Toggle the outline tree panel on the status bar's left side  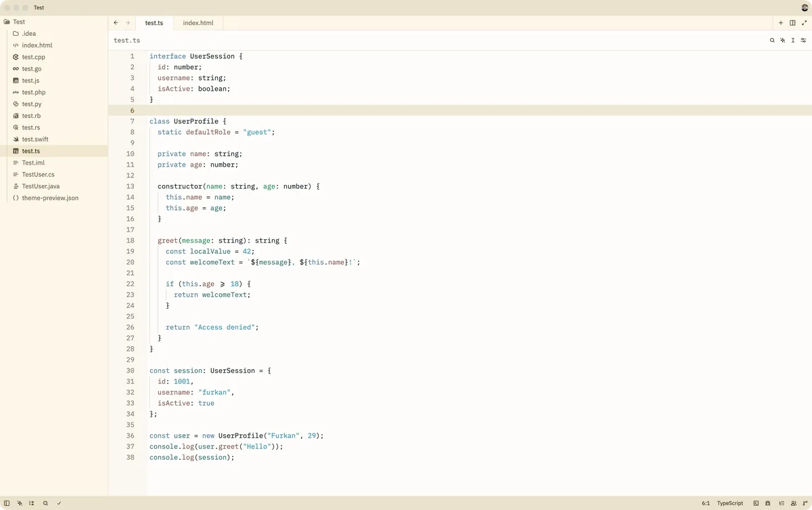pos(32,503)
